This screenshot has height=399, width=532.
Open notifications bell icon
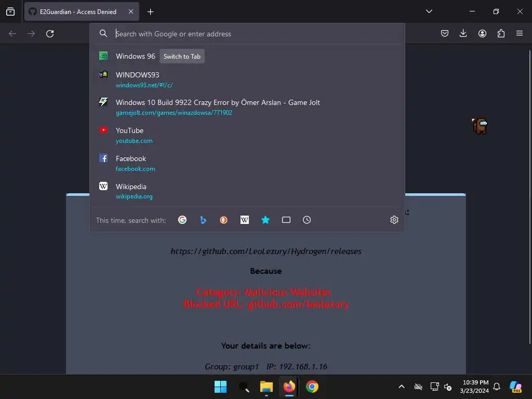496,387
